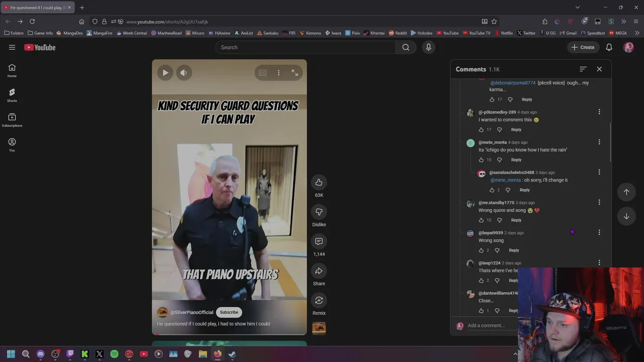Open options for @bepsi9939 comment

[x=599, y=232]
